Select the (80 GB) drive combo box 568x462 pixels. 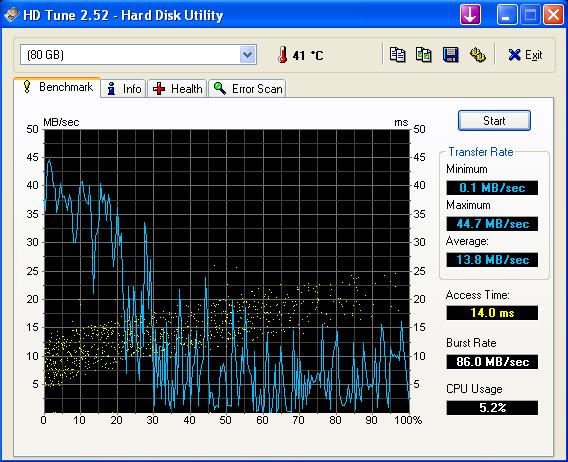point(138,55)
